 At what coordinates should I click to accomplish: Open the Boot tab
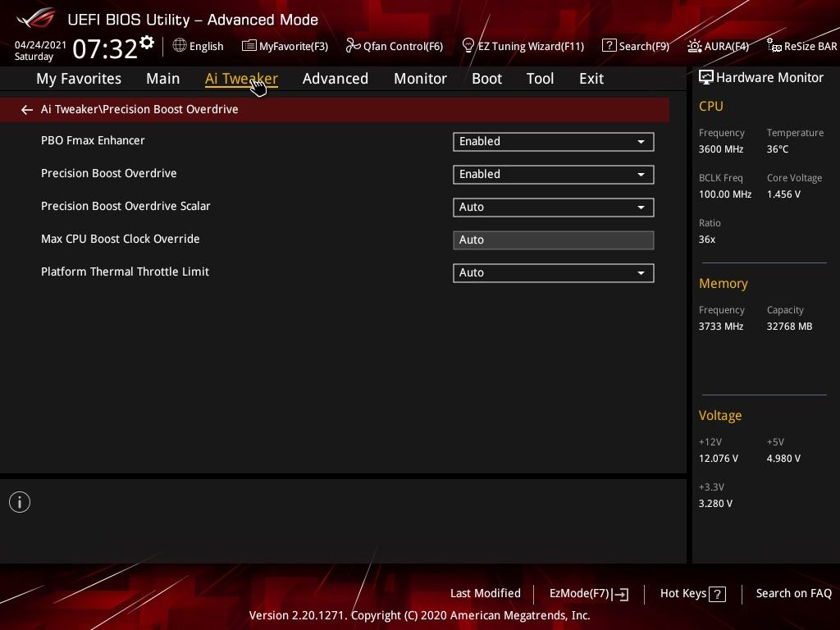[487, 79]
